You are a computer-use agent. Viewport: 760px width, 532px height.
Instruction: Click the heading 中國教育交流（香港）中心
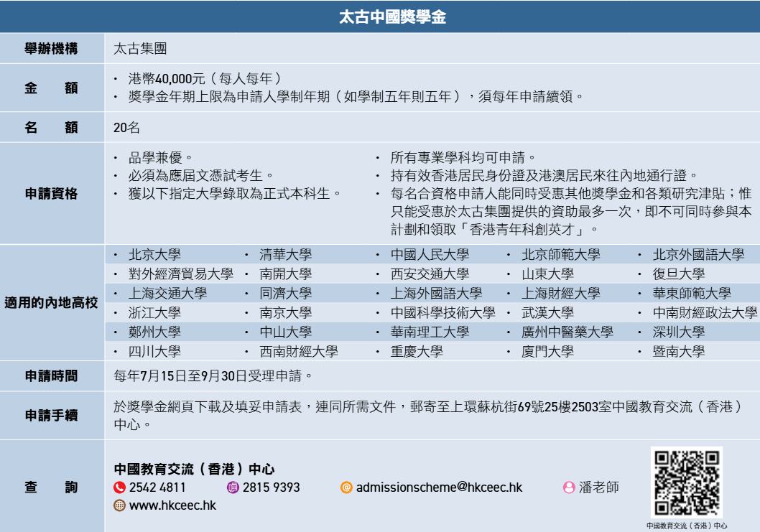tap(194, 469)
